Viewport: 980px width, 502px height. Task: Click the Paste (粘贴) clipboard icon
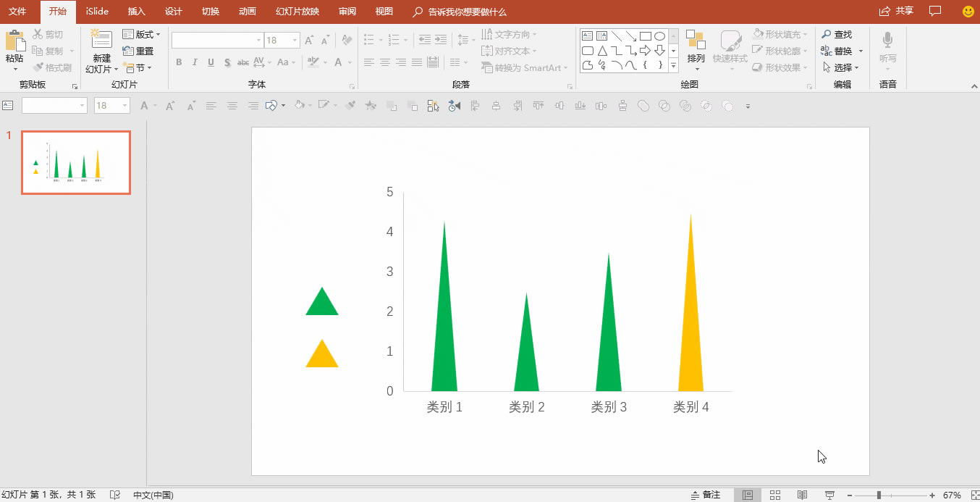14,42
